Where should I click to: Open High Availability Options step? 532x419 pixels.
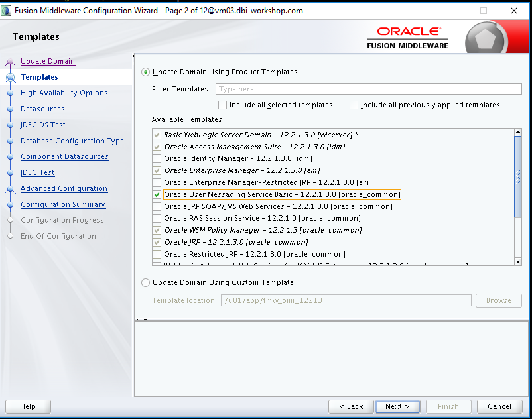coord(64,93)
